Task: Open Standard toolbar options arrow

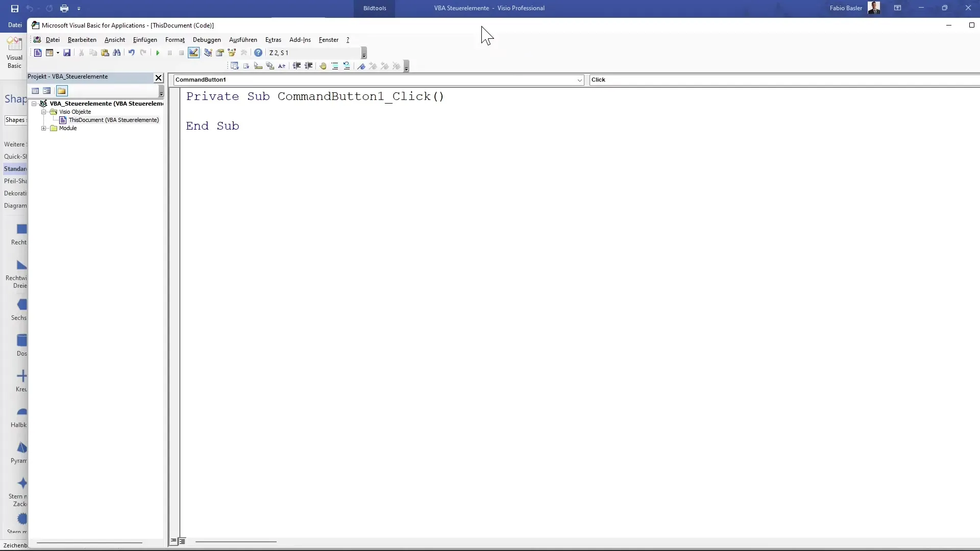Action: coord(364,53)
